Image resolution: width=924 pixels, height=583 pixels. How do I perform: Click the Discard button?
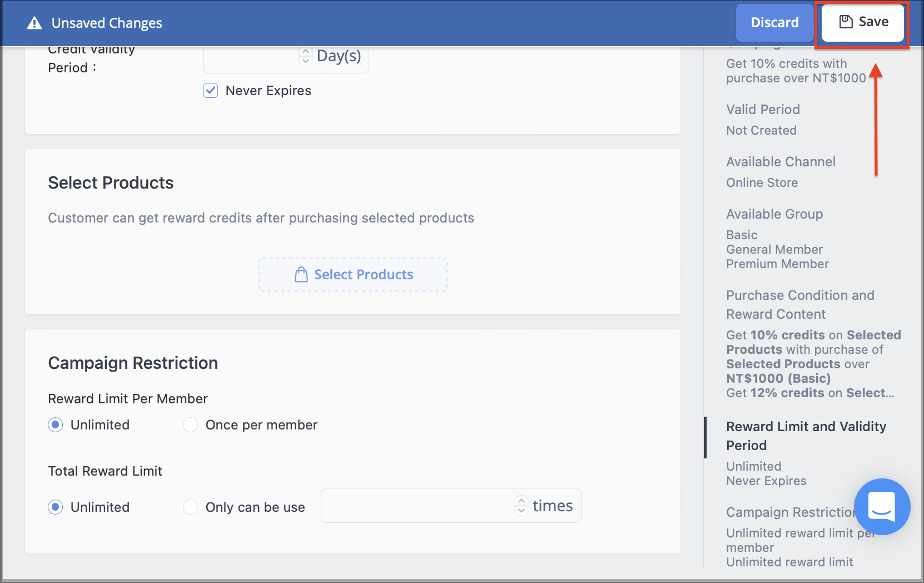tap(774, 22)
